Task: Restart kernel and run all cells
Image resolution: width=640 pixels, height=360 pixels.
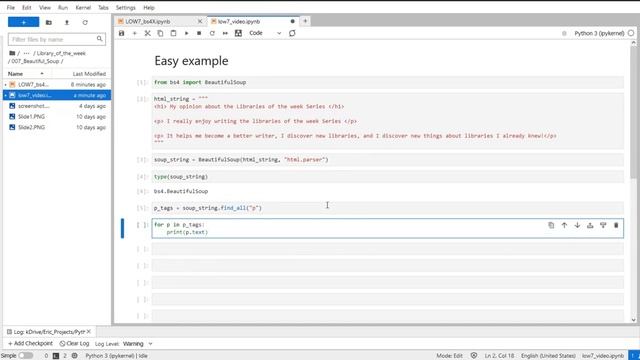Action: pyautogui.click(x=225, y=33)
